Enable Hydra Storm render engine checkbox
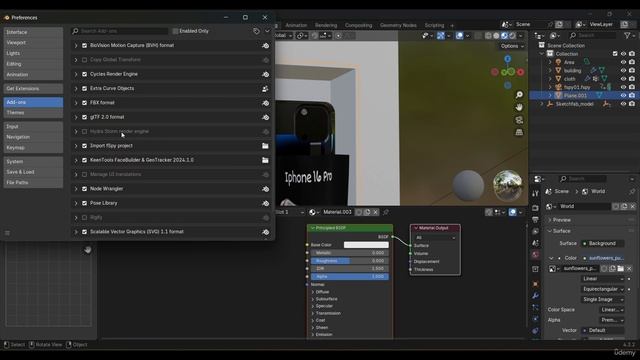 84,131
